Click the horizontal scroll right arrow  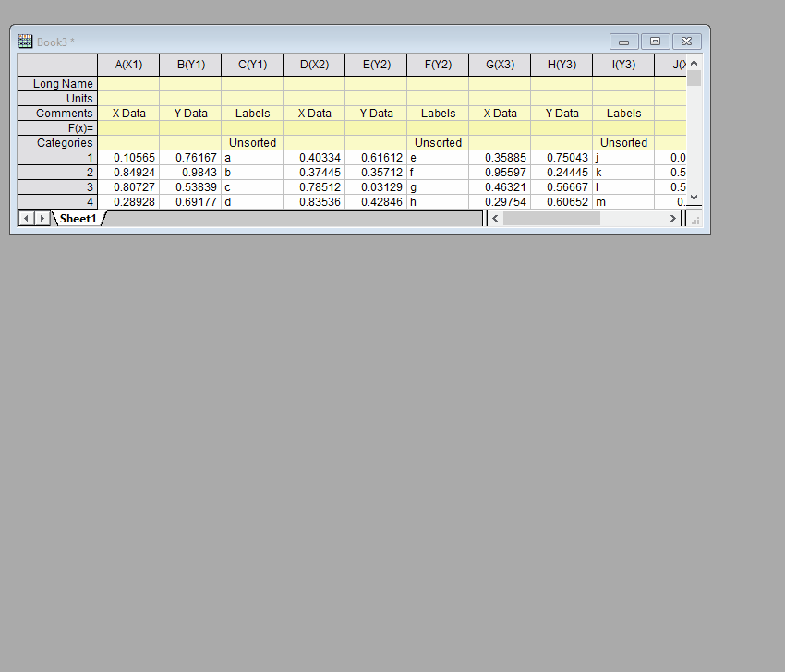673,218
